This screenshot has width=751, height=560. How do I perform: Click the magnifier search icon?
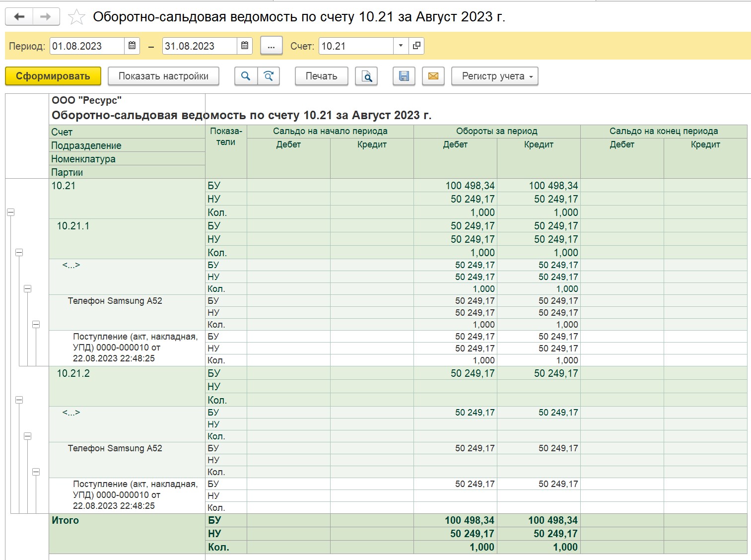246,76
